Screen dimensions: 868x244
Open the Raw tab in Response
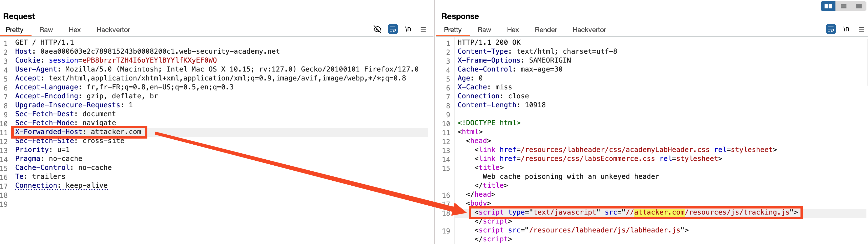(x=484, y=30)
